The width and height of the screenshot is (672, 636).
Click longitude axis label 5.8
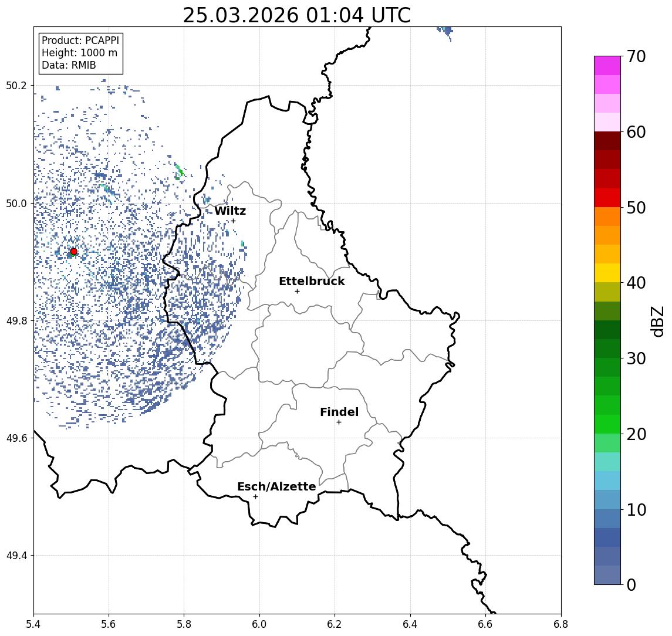(184, 624)
